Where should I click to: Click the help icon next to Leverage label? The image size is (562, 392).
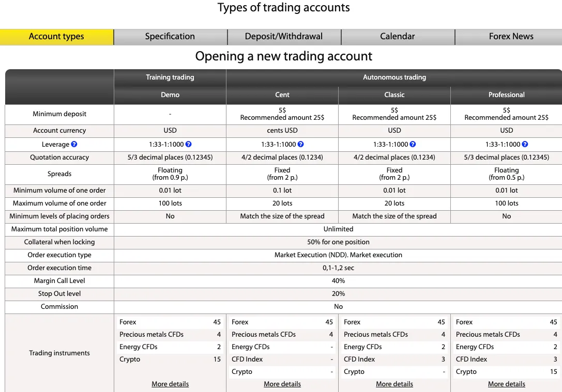74,144
